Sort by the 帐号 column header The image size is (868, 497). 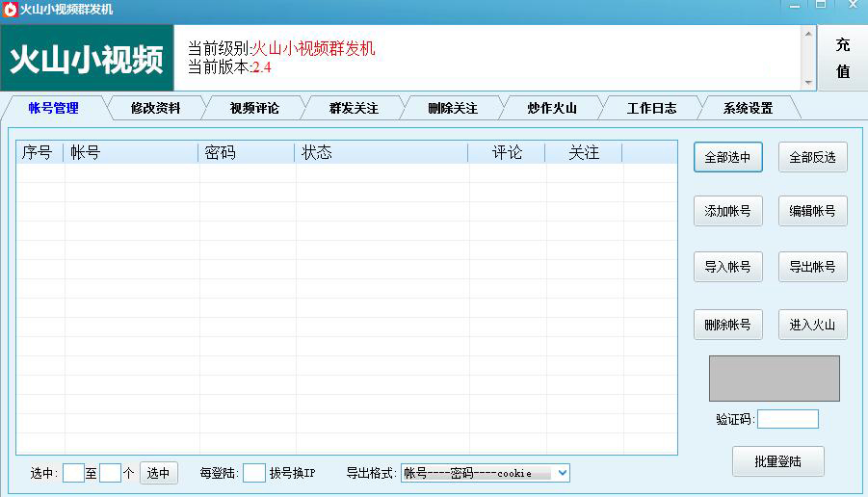131,152
